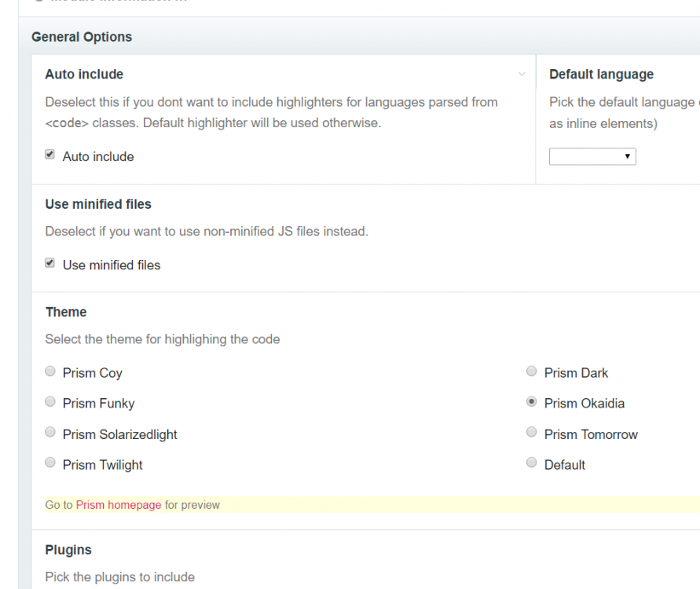700x589 pixels.
Task: Select the Prism Dark theme
Action: [x=532, y=372]
